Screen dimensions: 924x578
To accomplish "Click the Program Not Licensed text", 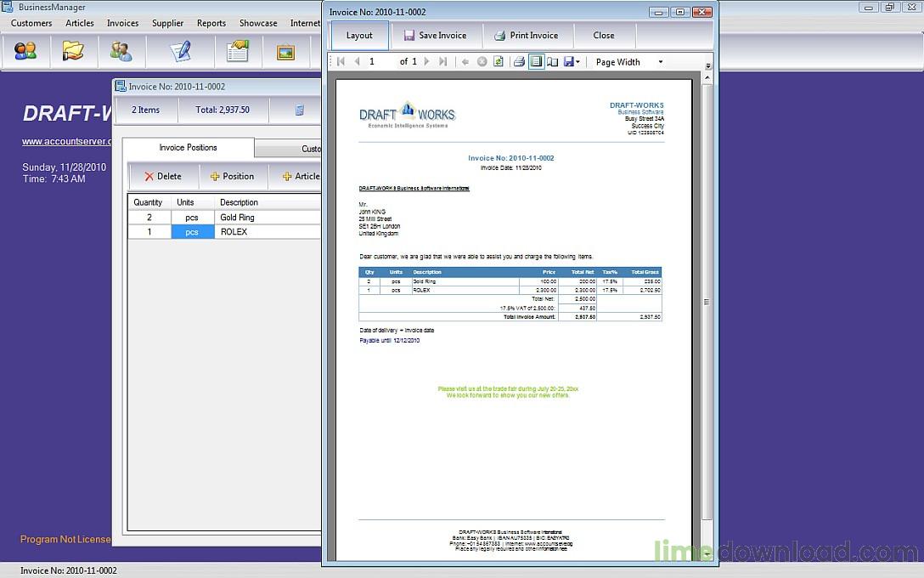I will [x=65, y=539].
